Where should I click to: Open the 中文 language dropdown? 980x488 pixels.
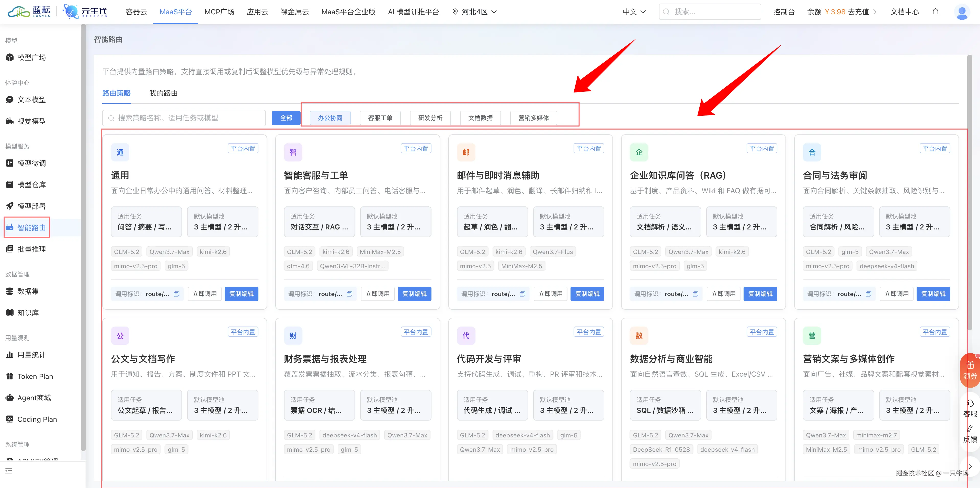[x=634, y=12]
